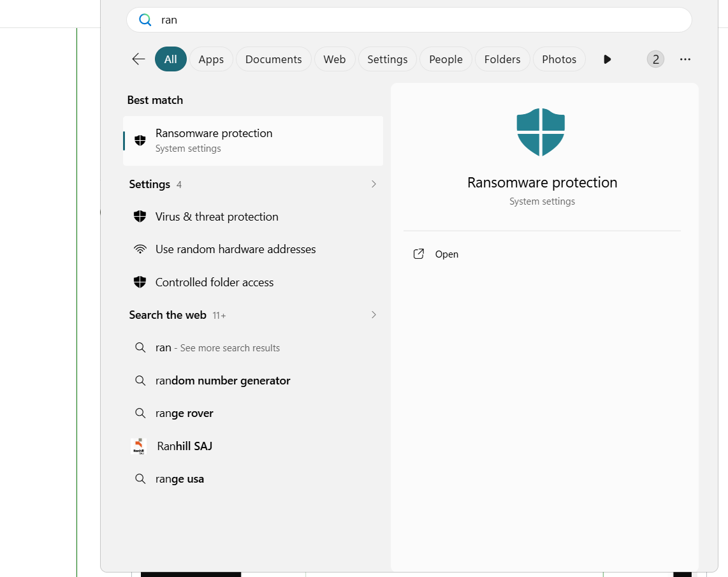
Task: Switch to the Documents filter tab
Action: point(273,59)
